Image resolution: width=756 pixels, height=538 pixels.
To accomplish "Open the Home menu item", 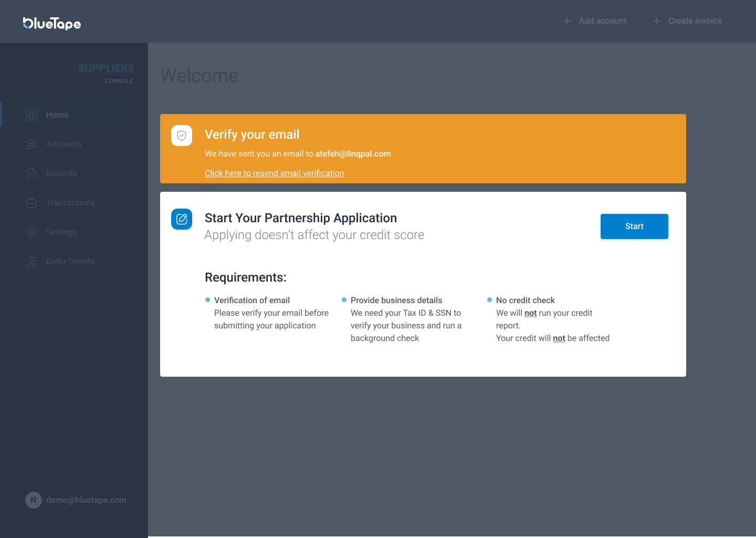I will [68, 115].
